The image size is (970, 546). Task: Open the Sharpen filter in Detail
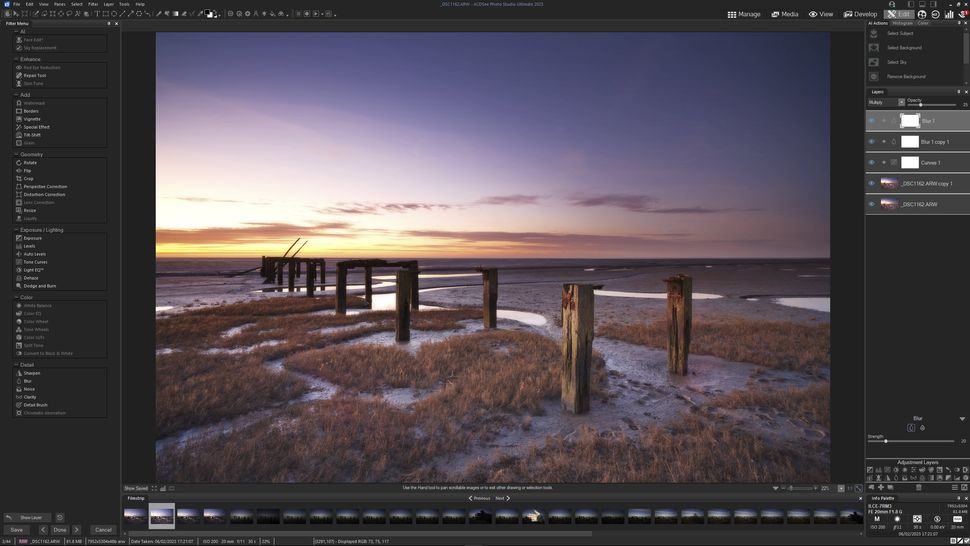click(32, 373)
